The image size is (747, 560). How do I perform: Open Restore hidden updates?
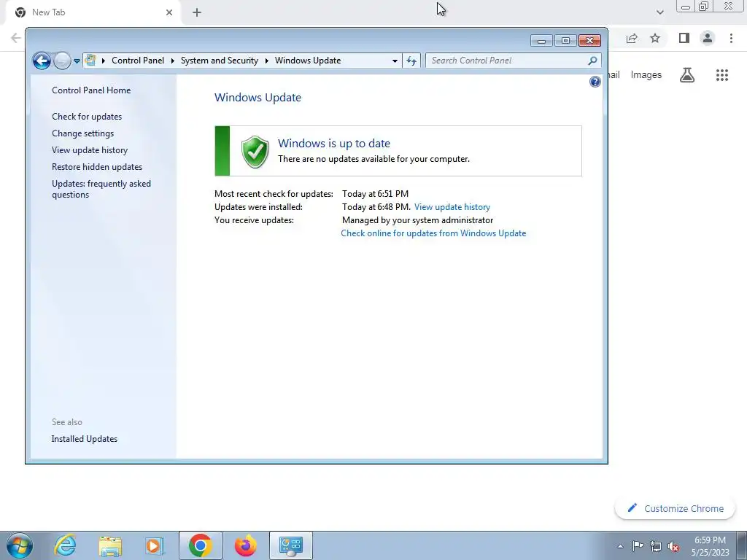click(97, 167)
